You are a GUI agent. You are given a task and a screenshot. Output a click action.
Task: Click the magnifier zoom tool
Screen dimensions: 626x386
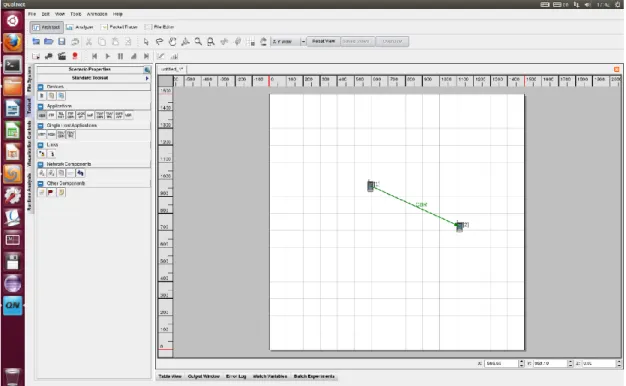[198, 42]
